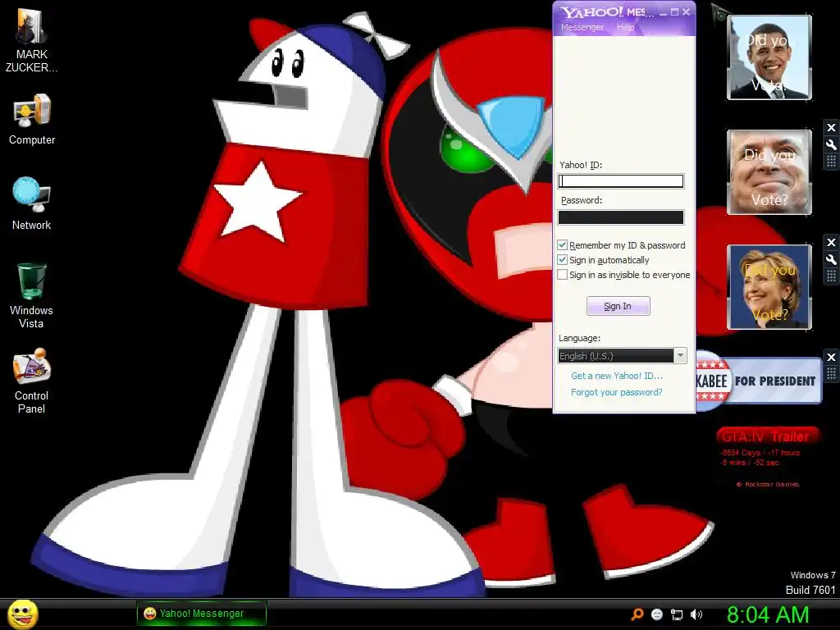Screen dimensions: 840x630
Task: Open the Control Panel desktop icon
Action: [32, 381]
